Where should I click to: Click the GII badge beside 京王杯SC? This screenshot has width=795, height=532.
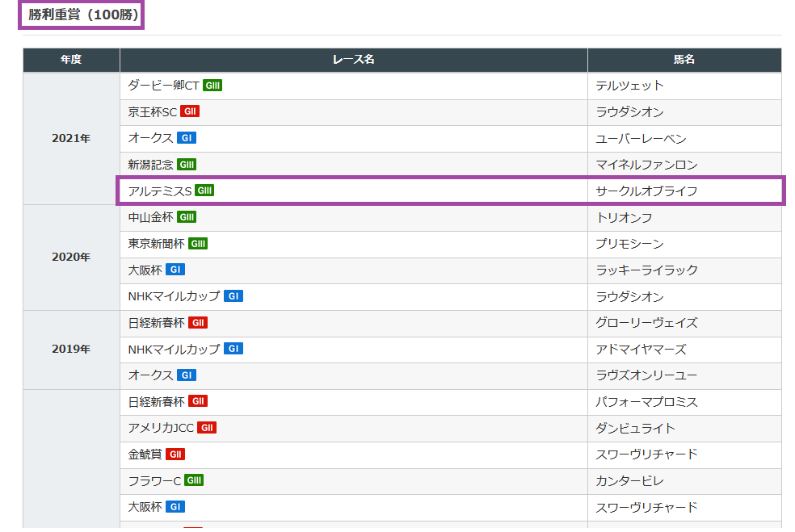pyautogui.click(x=190, y=111)
